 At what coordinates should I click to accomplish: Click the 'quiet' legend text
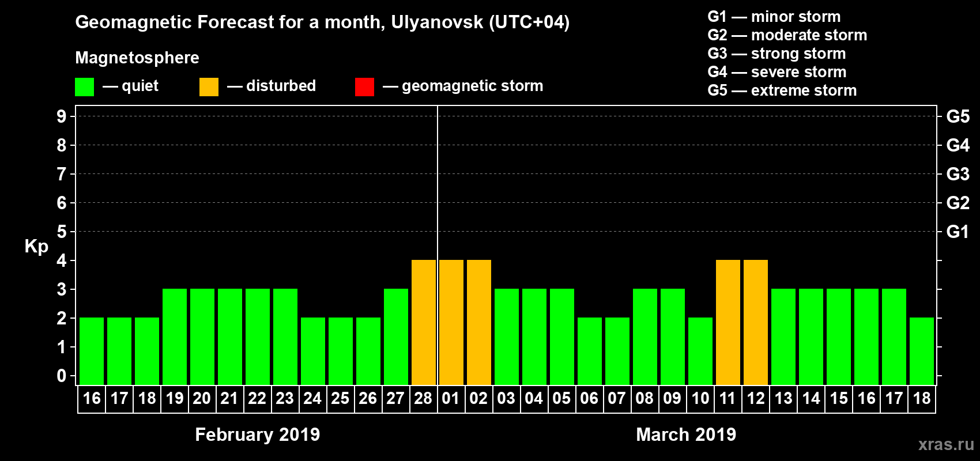140,86
